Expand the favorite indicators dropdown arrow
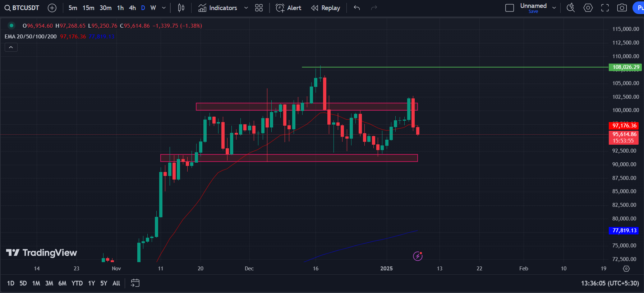This screenshot has height=293, width=644. 246,8
